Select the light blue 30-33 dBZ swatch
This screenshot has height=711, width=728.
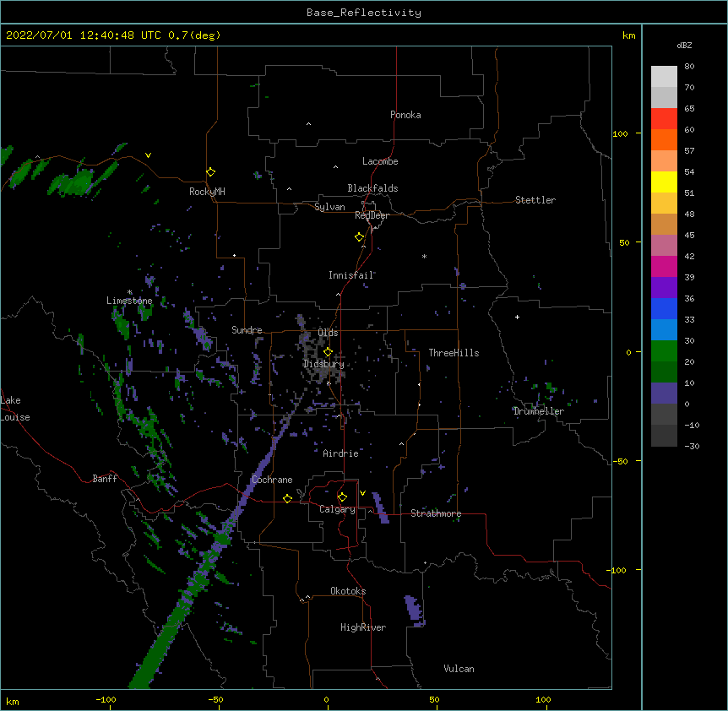664,330
